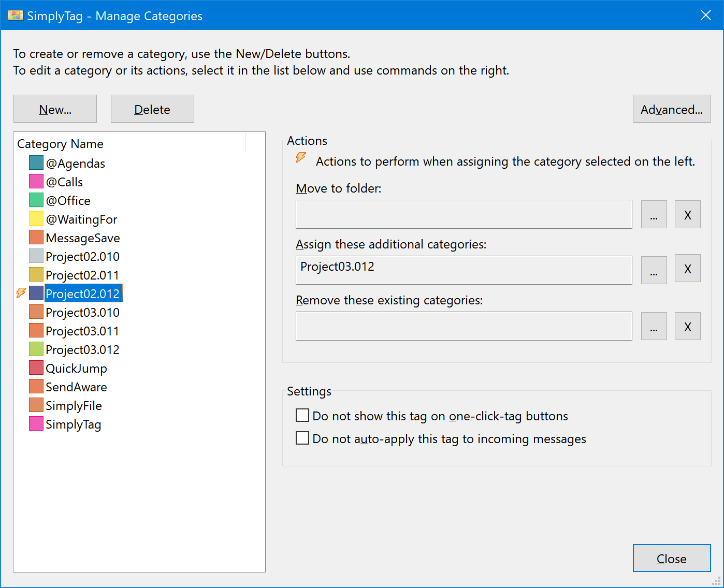Click the Remove these existing categories field

tap(464, 326)
